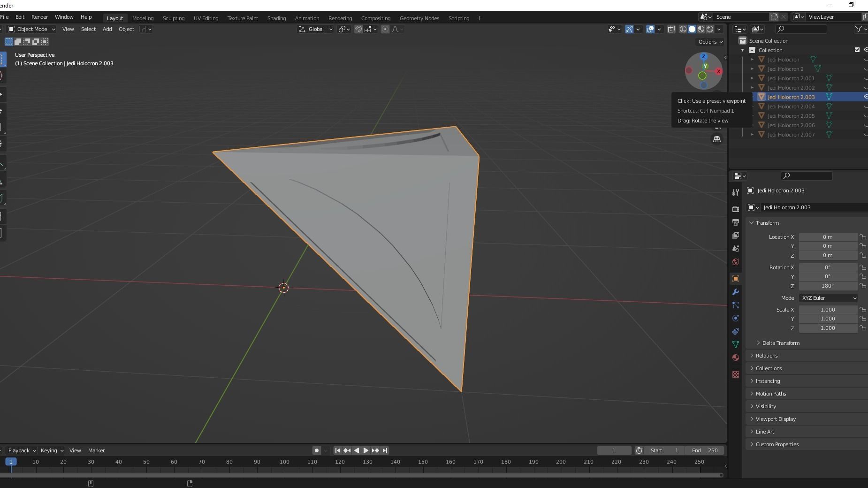The height and width of the screenshot is (488, 868).
Task: Toggle snapping magnet icon
Action: (358, 29)
